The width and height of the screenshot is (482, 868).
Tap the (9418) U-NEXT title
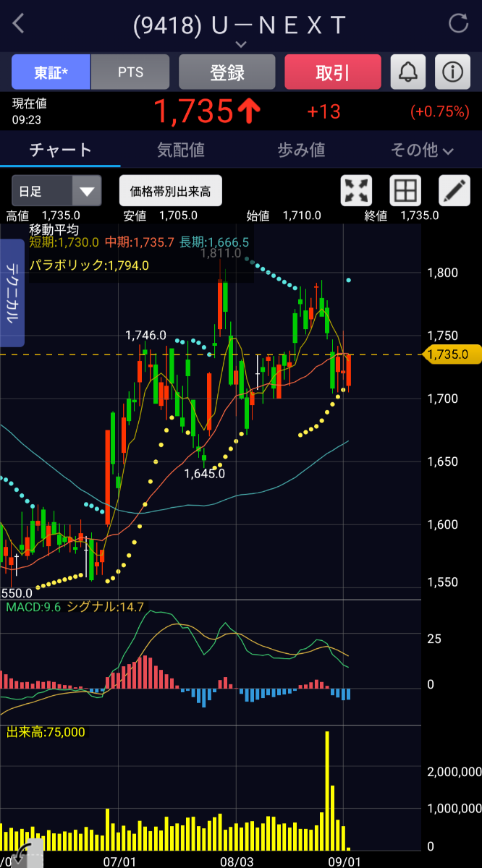click(x=240, y=25)
